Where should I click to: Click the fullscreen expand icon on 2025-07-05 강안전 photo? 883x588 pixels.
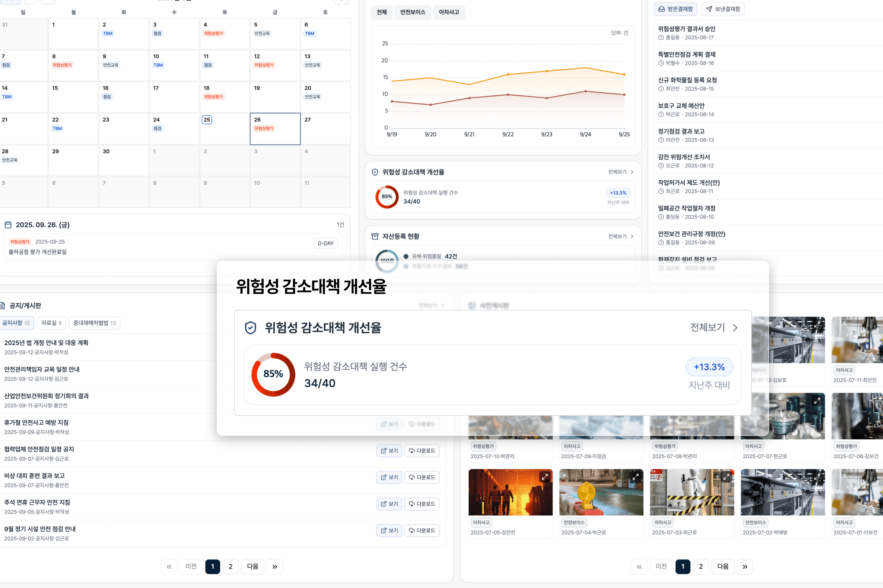[545, 477]
